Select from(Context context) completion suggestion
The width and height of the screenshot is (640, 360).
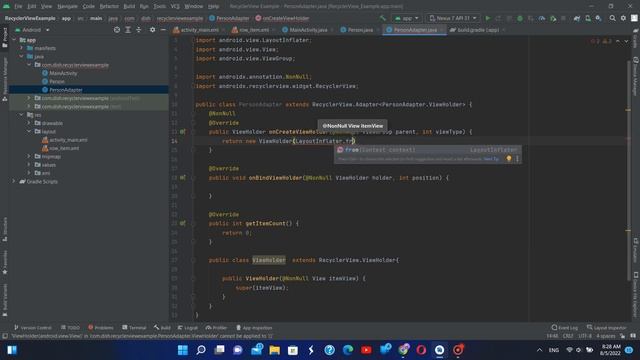[x=427, y=150]
